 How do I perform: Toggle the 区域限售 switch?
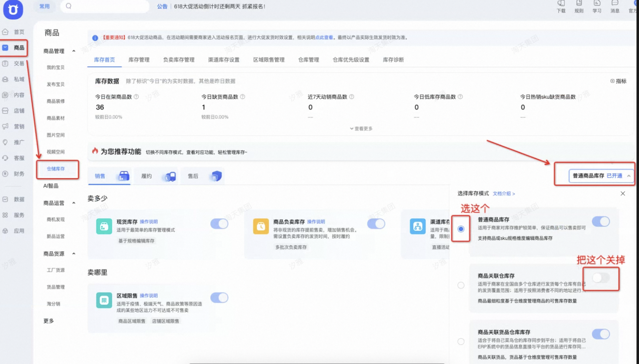coord(219,298)
